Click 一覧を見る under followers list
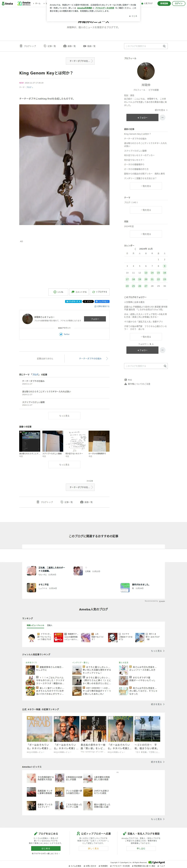 [146, 337]
